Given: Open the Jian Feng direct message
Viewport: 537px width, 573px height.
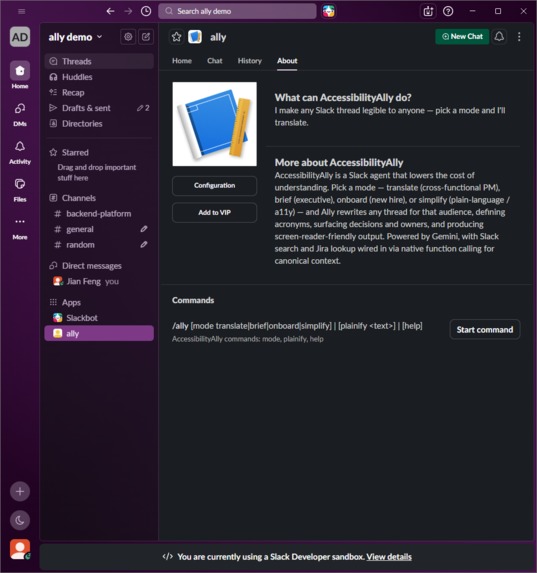Looking at the screenshot, I should 99,281.
